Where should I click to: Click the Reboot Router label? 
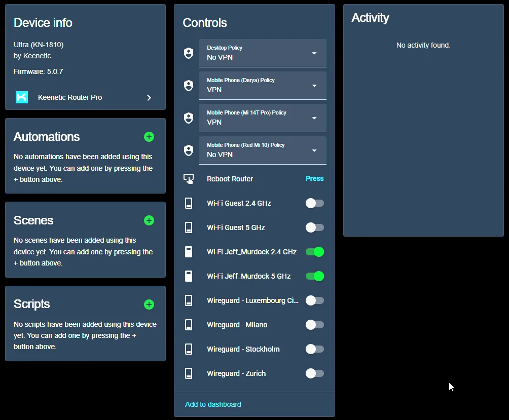[230, 179]
